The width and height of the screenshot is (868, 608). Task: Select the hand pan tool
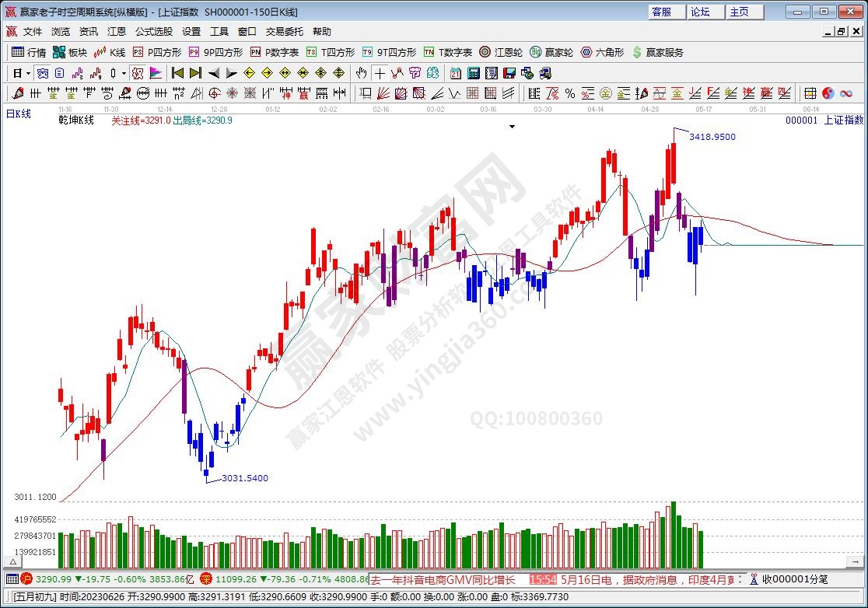point(361,73)
